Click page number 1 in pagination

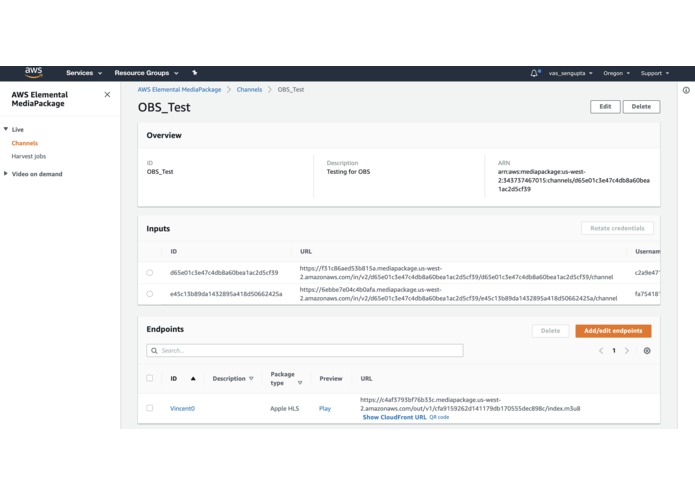point(614,350)
